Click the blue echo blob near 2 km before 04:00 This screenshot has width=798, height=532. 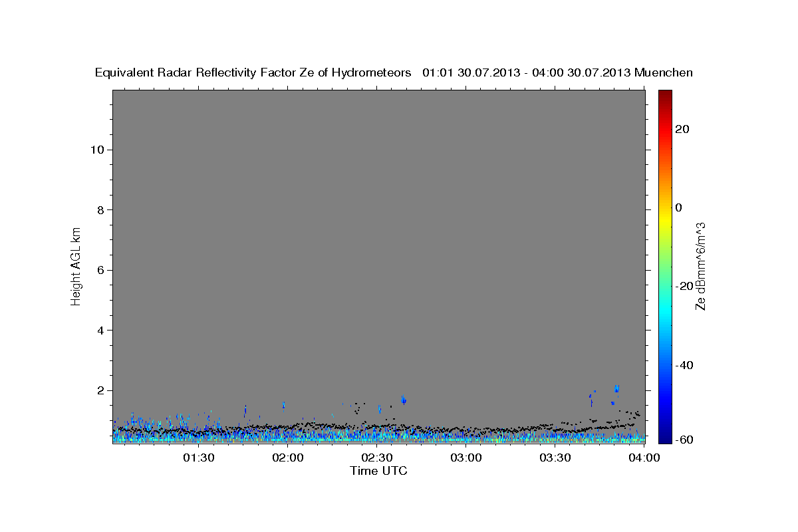click(617, 388)
